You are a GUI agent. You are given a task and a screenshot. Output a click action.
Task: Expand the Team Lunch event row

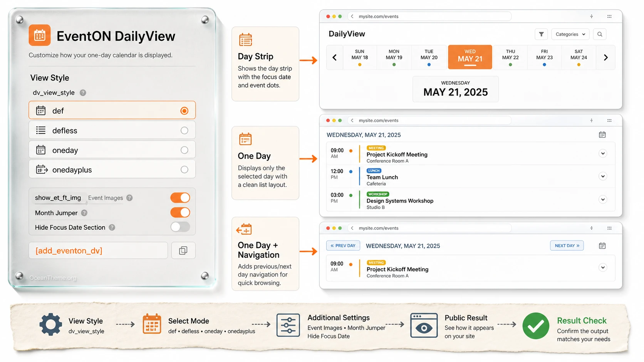click(x=603, y=176)
